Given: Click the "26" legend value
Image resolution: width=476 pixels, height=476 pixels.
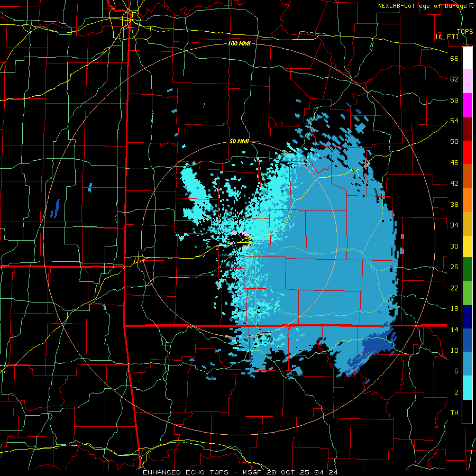Looking at the screenshot, I should point(454,267).
